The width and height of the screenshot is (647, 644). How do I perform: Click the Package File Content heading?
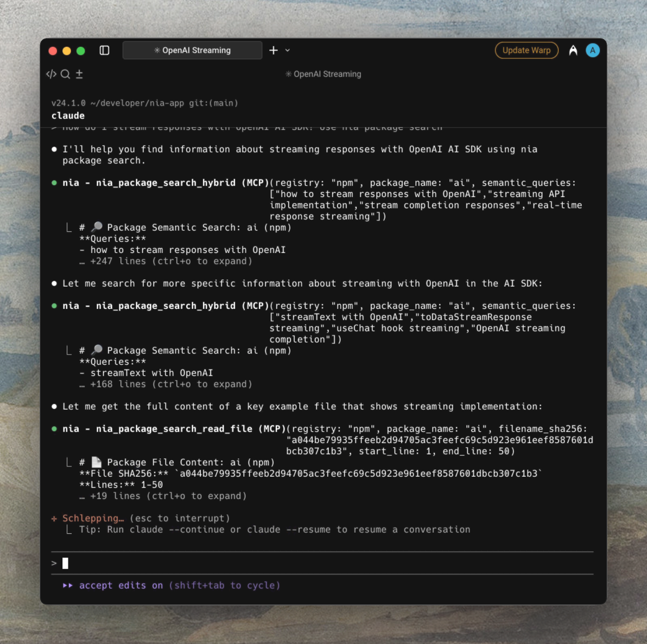coord(177,462)
